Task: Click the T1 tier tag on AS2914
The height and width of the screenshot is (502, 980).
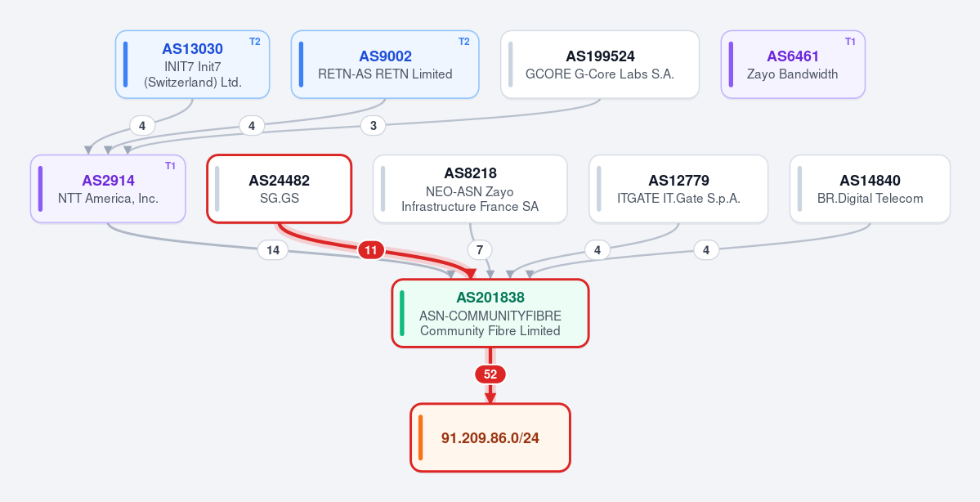Action: tap(171, 166)
